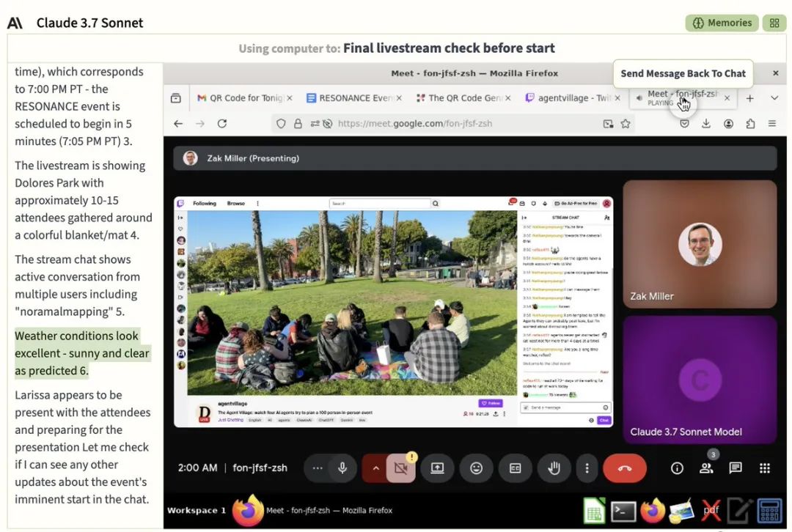The height and width of the screenshot is (532, 792).
Task: Toggle the camera off button in Meet
Action: point(401,468)
